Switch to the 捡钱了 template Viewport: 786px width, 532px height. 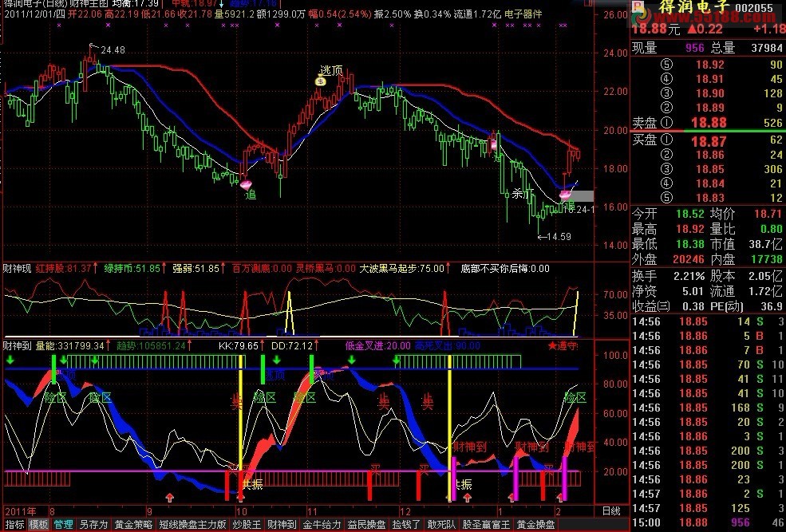point(406,525)
